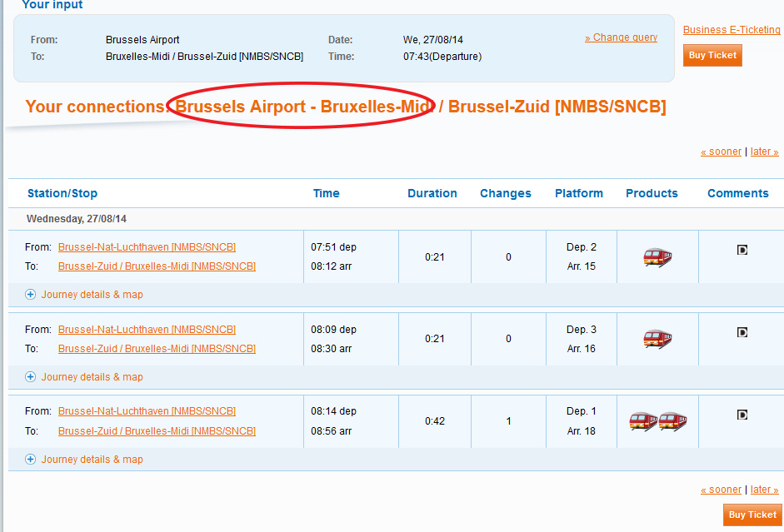Show sooner connections via bottom link
Viewport: 784px width, 532px height.
coord(721,490)
